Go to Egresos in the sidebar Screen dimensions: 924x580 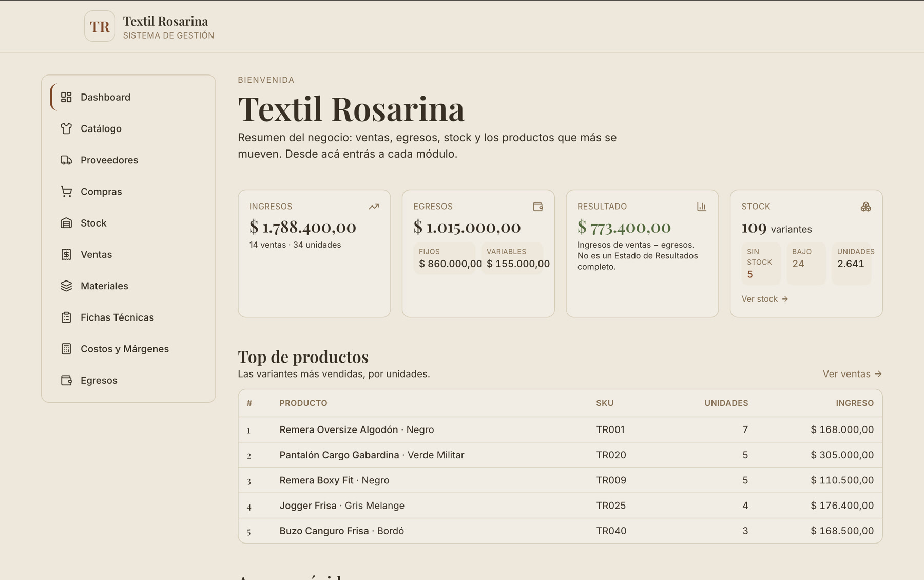pyautogui.click(x=128, y=380)
